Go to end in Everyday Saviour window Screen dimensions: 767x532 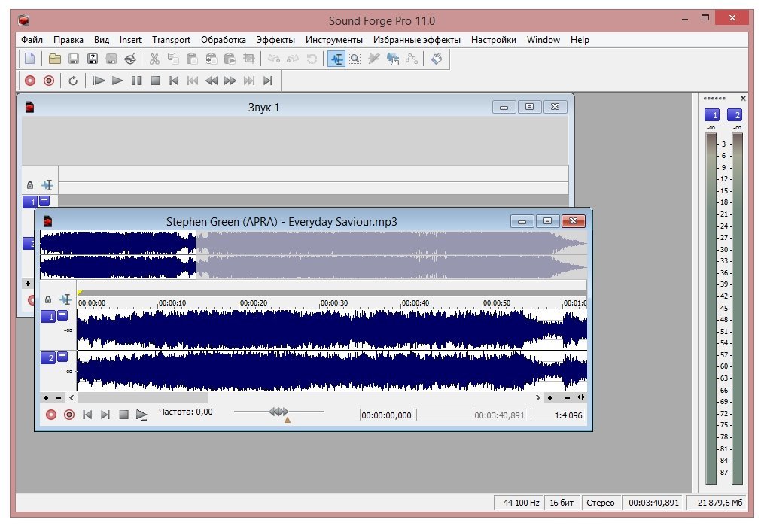coord(105,415)
